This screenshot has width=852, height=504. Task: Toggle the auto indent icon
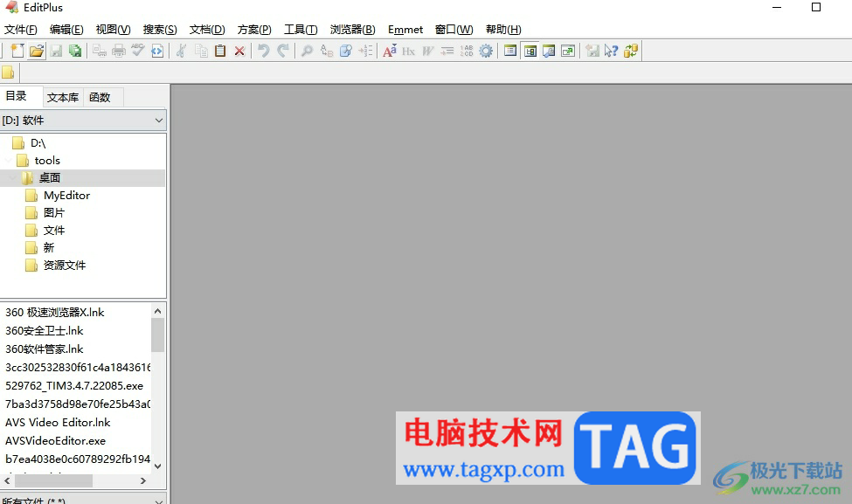(x=447, y=51)
